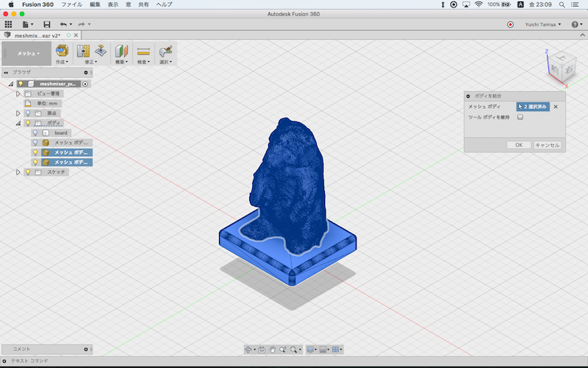Open the data panel grid icon
Image resolution: width=588 pixels, height=368 pixels.
click(x=8, y=24)
